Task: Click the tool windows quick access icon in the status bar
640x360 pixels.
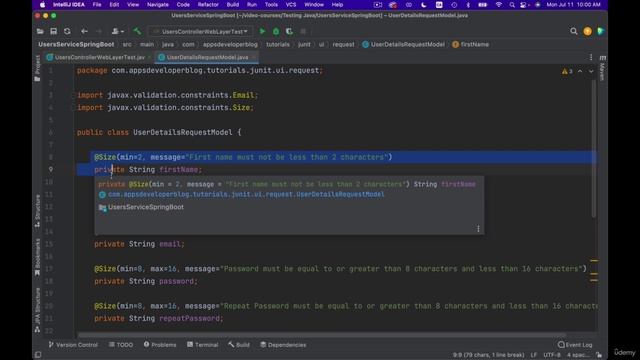Action: coord(38,355)
